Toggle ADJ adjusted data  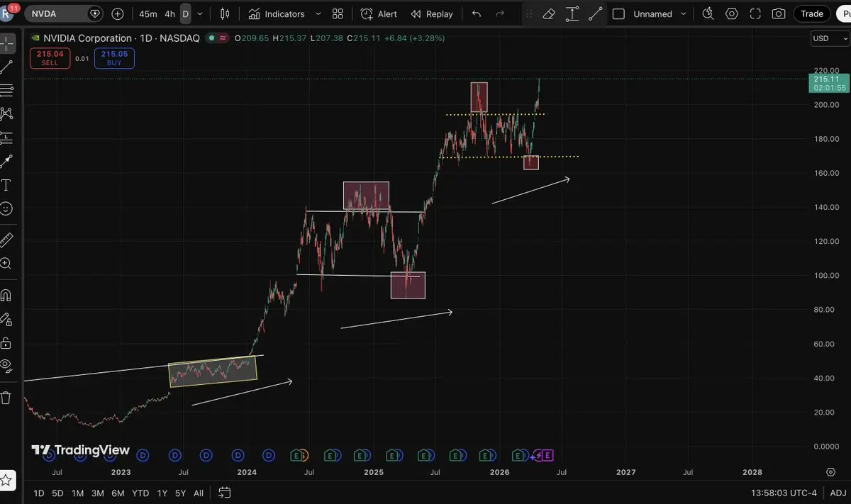838,493
